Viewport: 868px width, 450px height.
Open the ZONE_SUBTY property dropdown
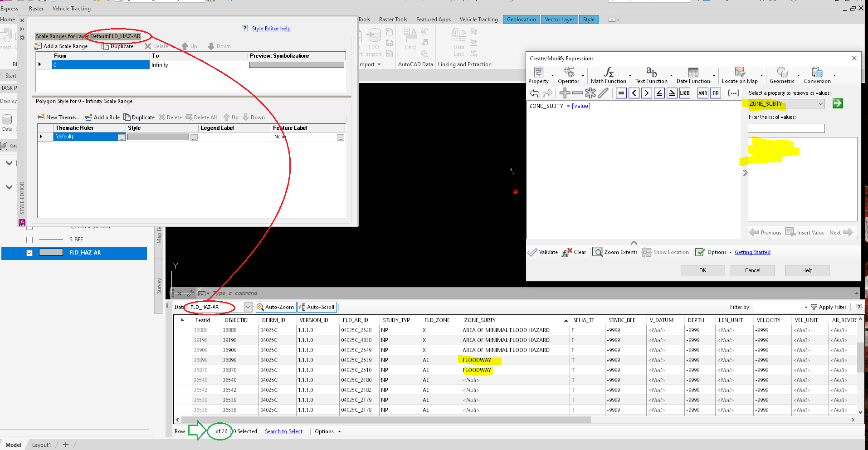point(820,104)
